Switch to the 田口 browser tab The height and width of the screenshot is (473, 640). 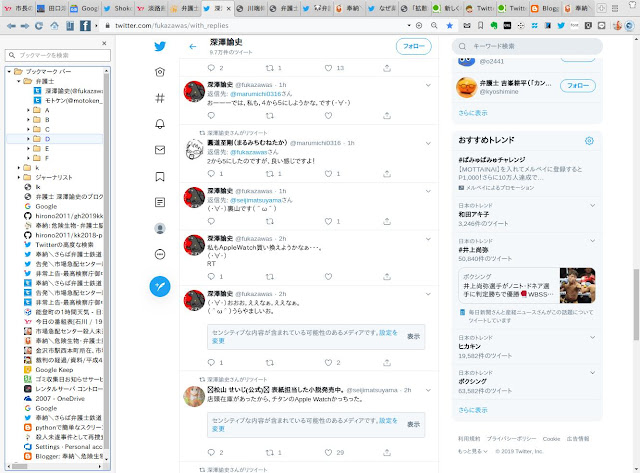52,8
